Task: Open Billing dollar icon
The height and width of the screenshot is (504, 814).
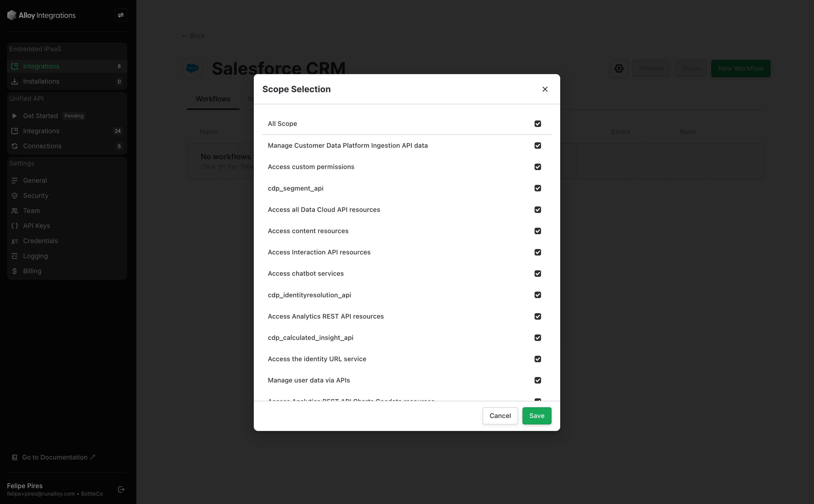Action: tap(15, 271)
